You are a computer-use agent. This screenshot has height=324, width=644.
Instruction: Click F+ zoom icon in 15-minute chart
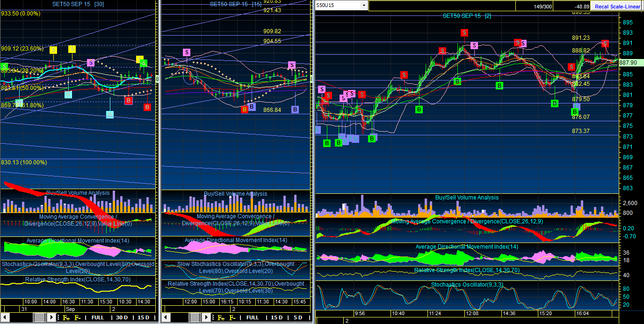221,317
